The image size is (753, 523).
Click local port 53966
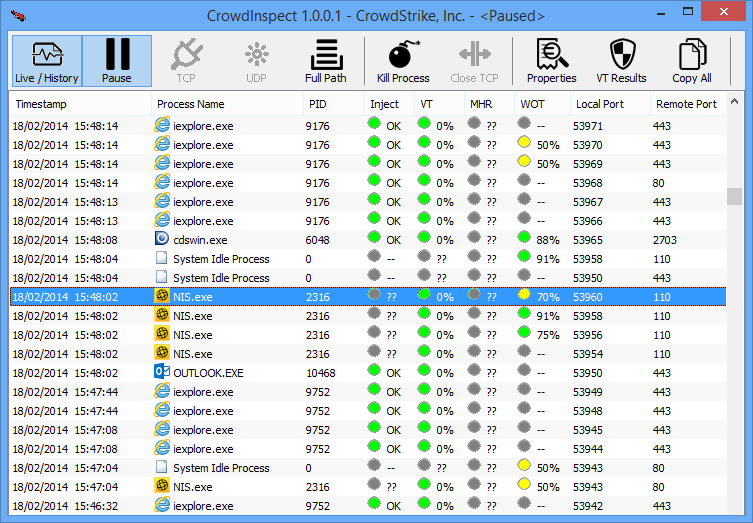coord(588,221)
